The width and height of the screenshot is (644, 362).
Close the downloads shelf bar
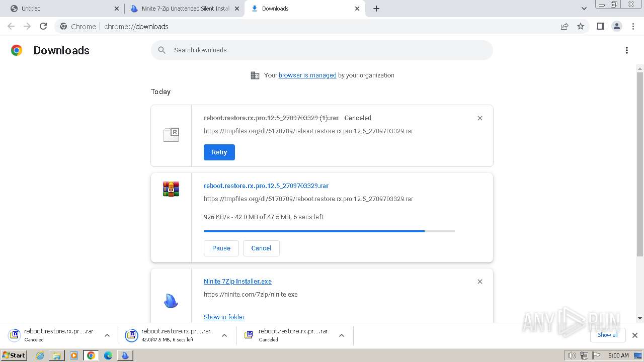coord(634,335)
